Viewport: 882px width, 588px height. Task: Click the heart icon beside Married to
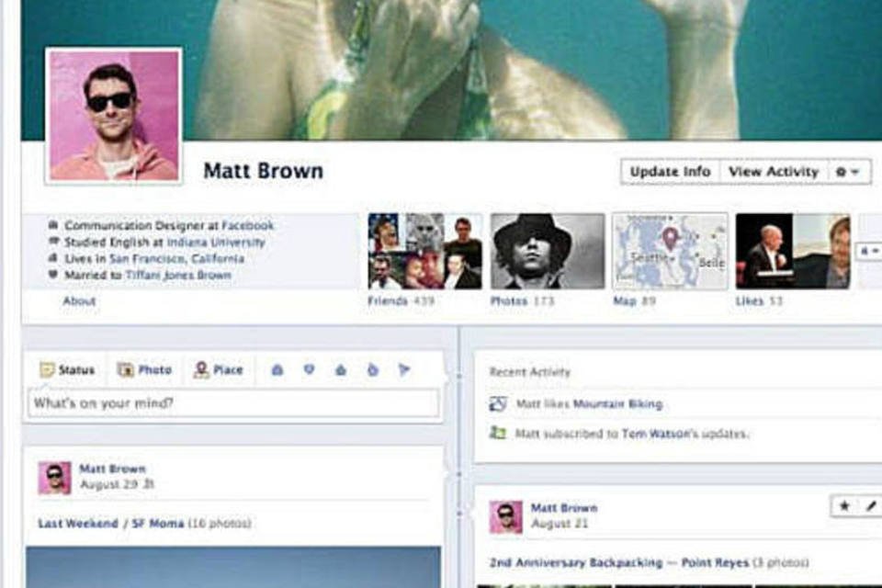53,275
